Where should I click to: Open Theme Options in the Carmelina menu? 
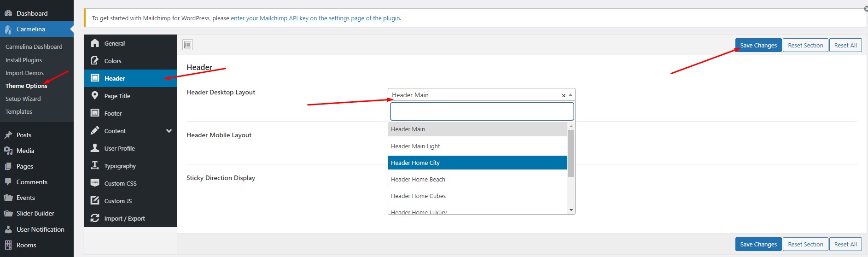(26, 86)
